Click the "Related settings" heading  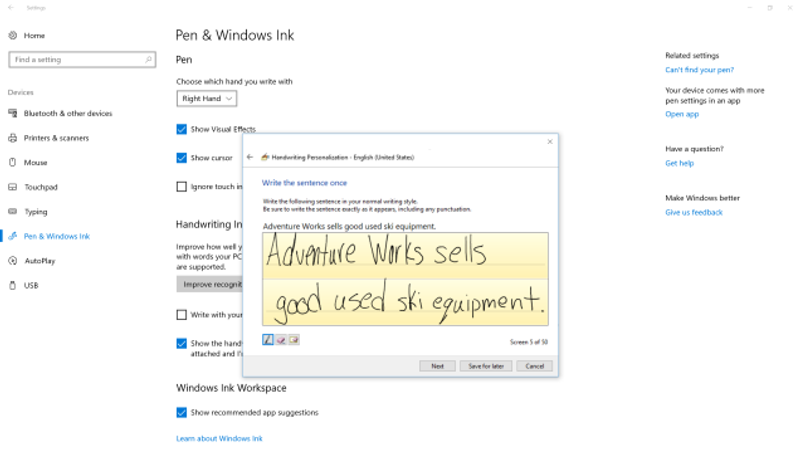pos(692,55)
